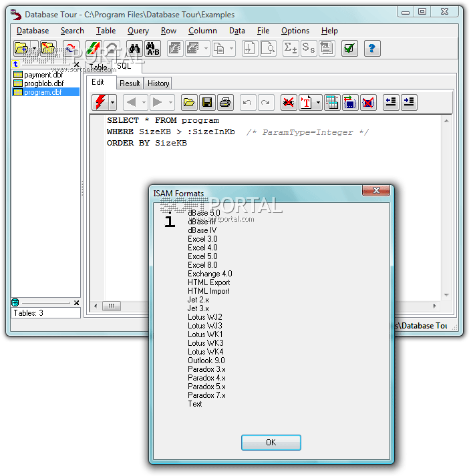Open the Database menu
Viewport: 471px width, 476px height.
(x=33, y=31)
